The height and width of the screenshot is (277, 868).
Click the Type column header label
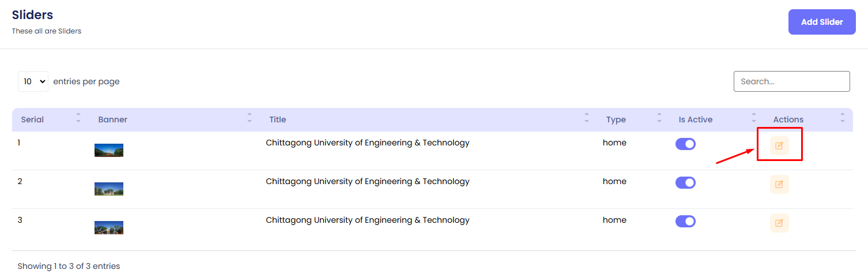click(x=616, y=119)
